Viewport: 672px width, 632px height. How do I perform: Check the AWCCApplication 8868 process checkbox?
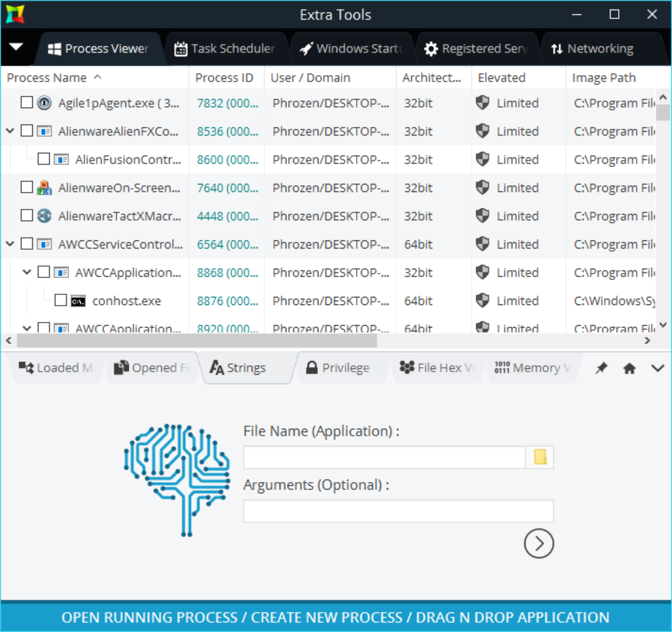pos(44,272)
